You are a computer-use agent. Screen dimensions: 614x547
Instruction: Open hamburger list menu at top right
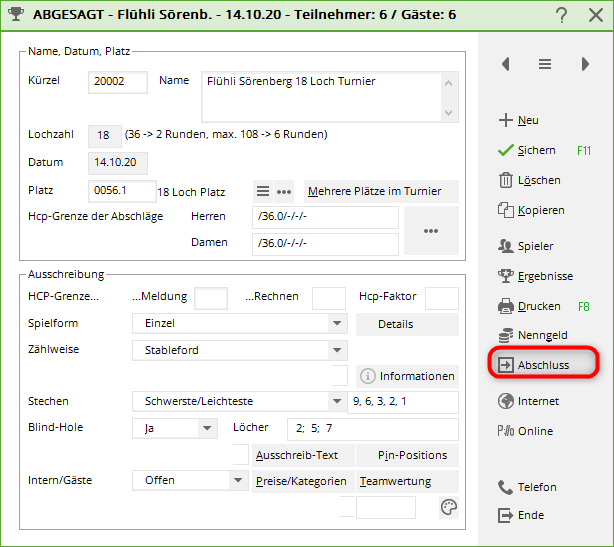click(545, 64)
